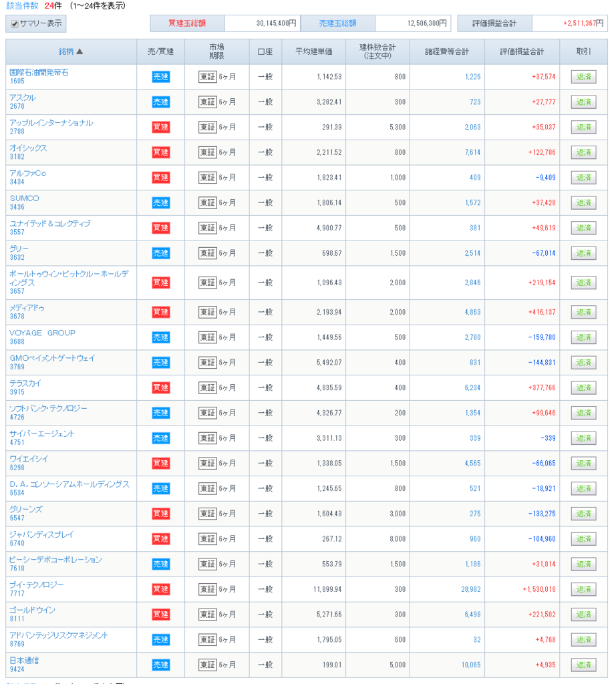Click 評価損益 -159,780 for VOYAGE GROUP
The width and height of the screenshot is (616, 684).
[542, 337]
